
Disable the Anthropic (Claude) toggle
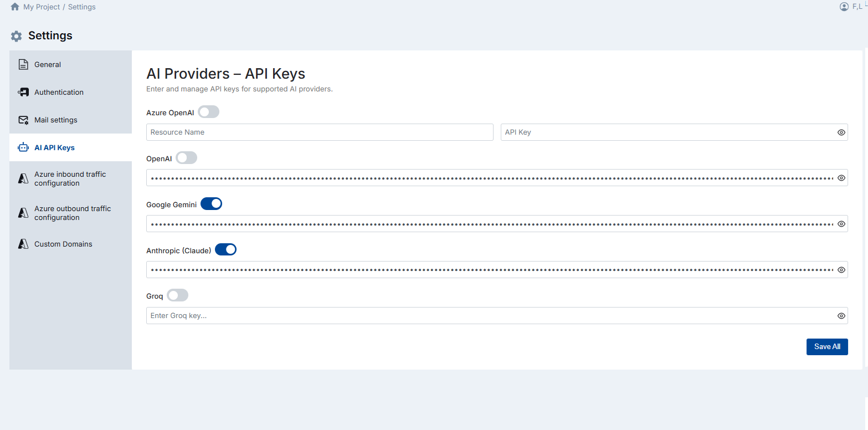pyautogui.click(x=225, y=249)
